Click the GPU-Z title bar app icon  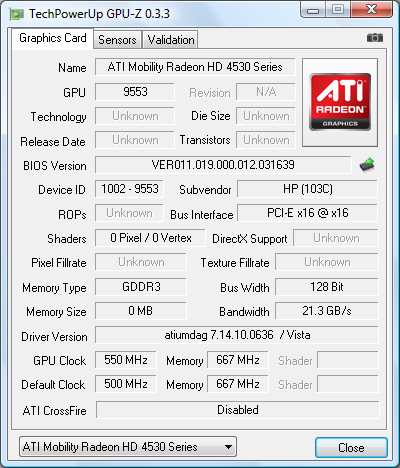tap(17, 14)
